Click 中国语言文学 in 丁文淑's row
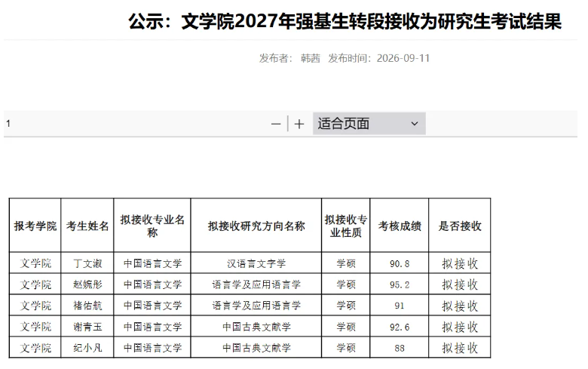This screenshot has width=588, height=369. pos(152,263)
